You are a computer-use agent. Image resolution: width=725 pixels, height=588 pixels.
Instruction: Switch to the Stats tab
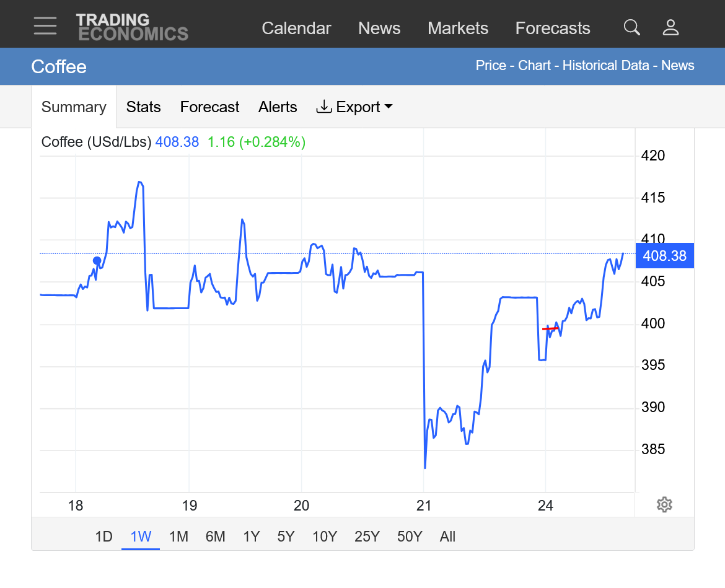pyautogui.click(x=143, y=107)
